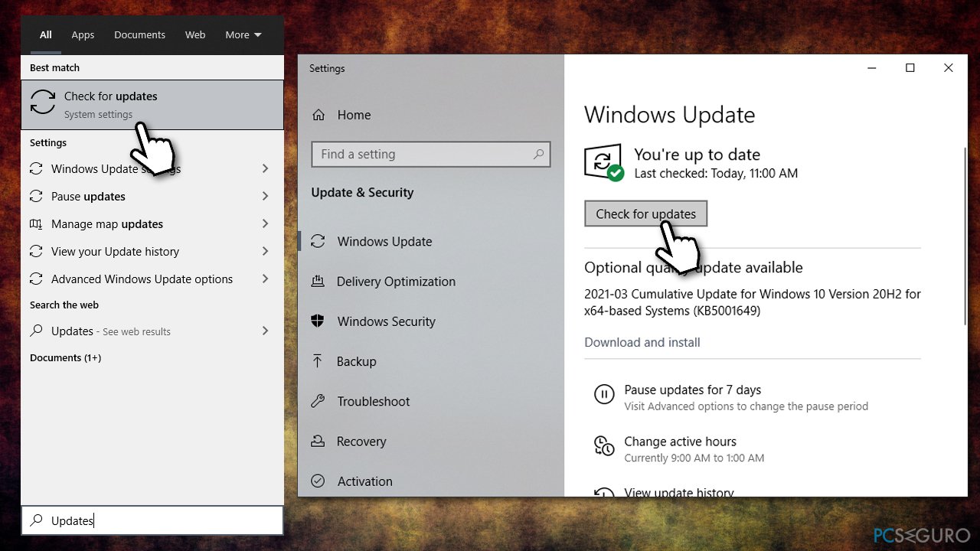Click the Windows Security shield icon
Viewport: 980px width, 551px height.
point(318,321)
